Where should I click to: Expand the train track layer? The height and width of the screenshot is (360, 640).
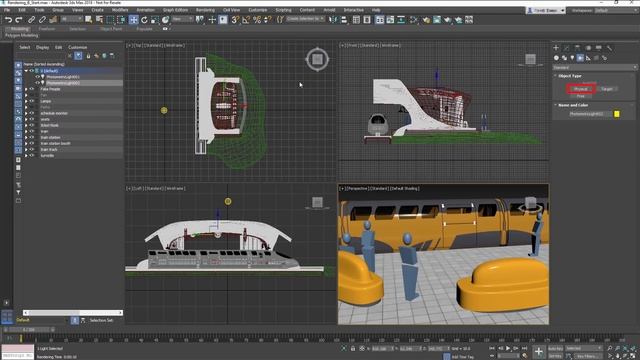[x=26, y=149]
